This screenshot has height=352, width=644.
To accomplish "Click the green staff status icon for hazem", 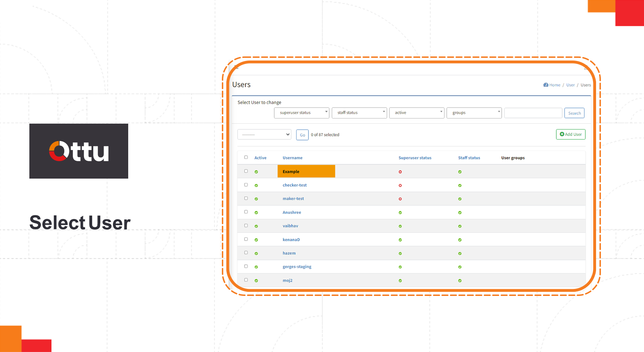I will (x=460, y=253).
